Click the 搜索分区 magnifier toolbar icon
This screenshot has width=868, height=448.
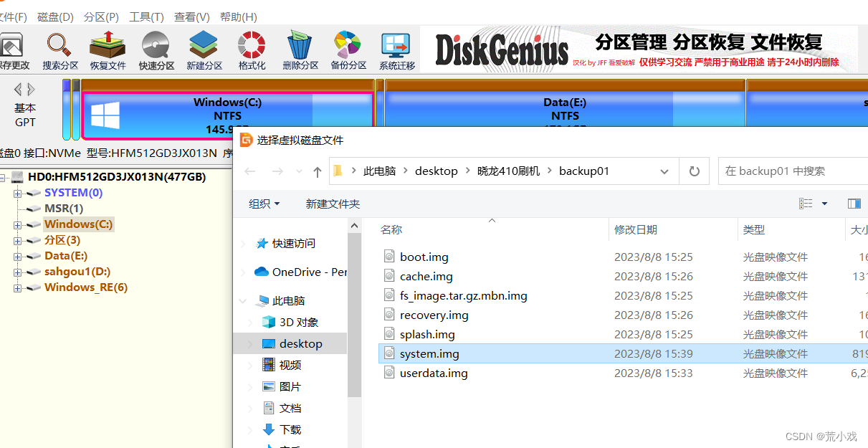point(59,44)
